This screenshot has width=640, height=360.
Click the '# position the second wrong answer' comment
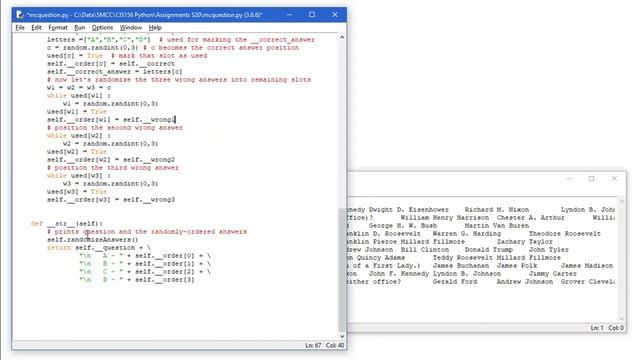point(115,128)
